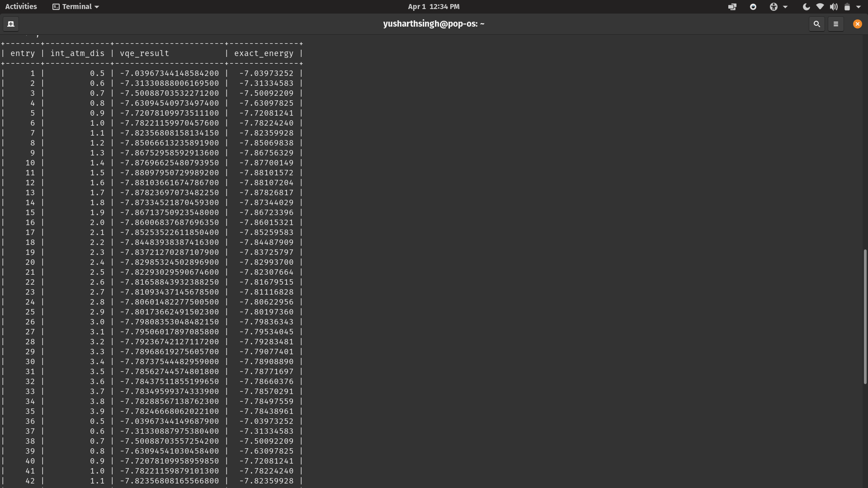Click vqe value -7.87696625480793950
The height and width of the screenshot is (488, 868).
pos(170,163)
